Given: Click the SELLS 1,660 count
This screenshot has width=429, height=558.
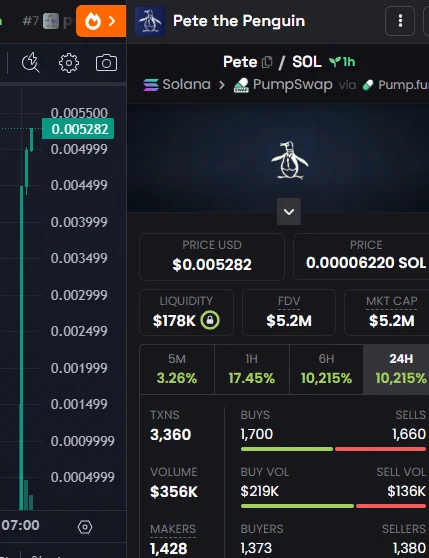Looking at the screenshot, I should [x=409, y=434].
